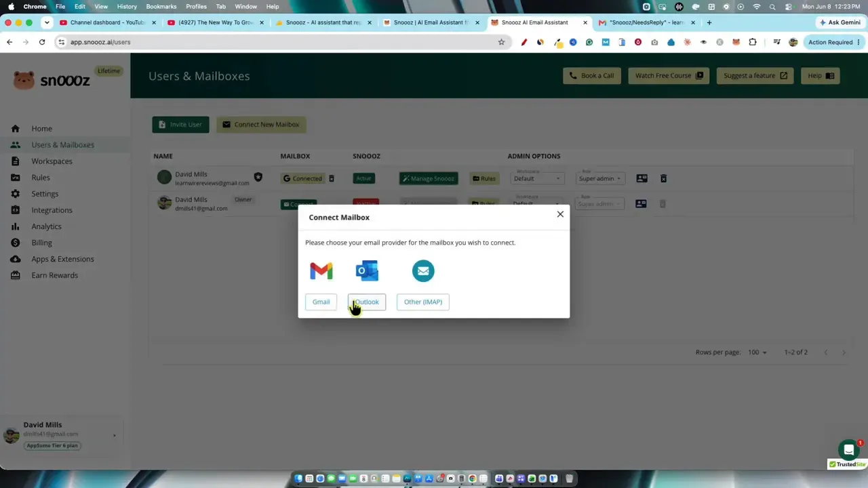Click AppSumo Tier 6 plan badge
This screenshot has width=868, height=488.
click(x=52, y=445)
